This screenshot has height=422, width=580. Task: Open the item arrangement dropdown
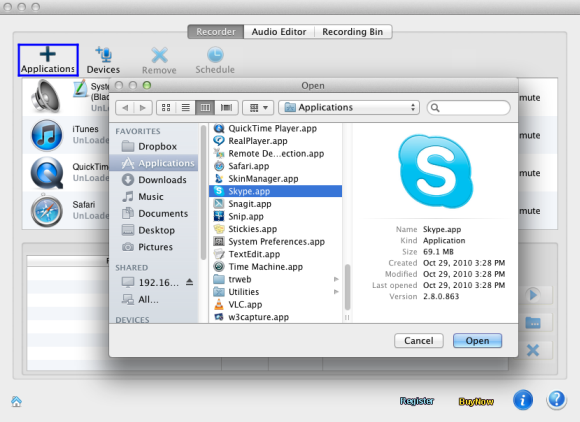tap(258, 108)
